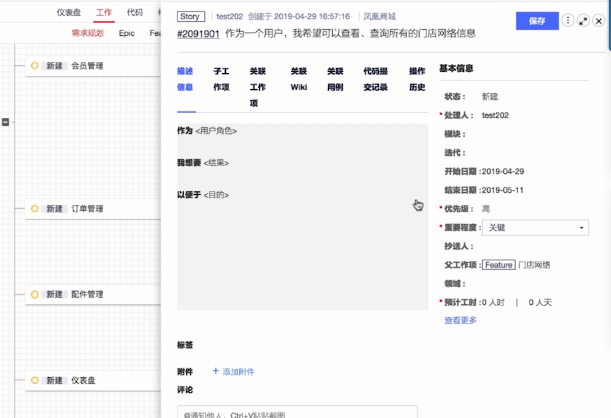This screenshot has width=611, height=418.
Task: Click the 添加附件 add attachment link
Action: pos(233,372)
